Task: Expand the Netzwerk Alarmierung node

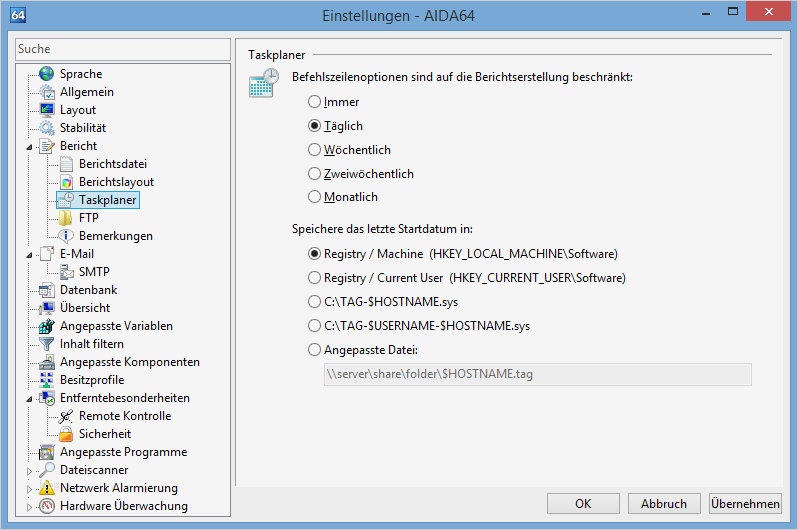Action: coord(30,489)
